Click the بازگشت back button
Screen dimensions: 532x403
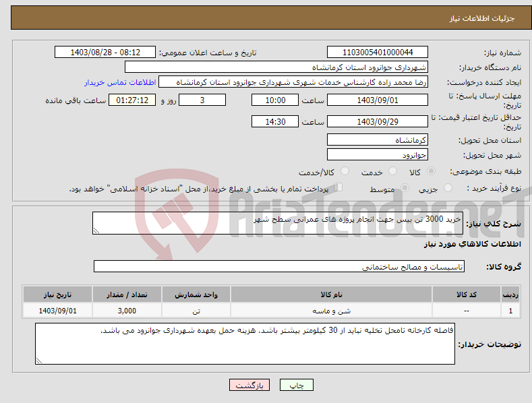pyautogui.click(x=249, y=385)
